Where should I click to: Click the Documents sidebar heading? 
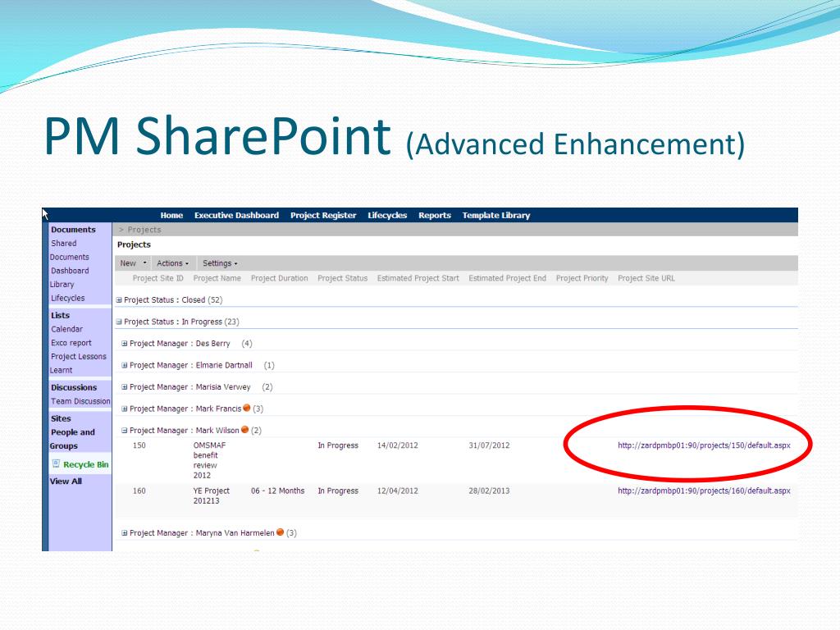point(73,230)
